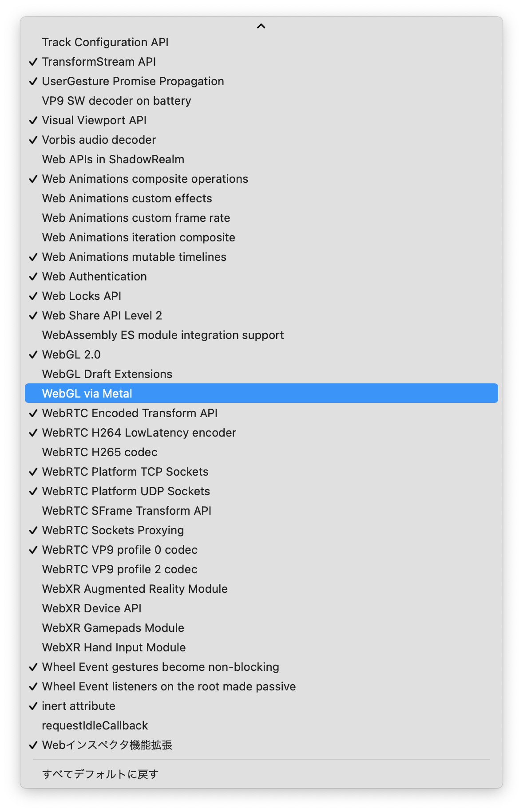523x812 pixels.
Task: Toggle Webインスペクタ機能拡張 option
Action: [x=107, y=745]
